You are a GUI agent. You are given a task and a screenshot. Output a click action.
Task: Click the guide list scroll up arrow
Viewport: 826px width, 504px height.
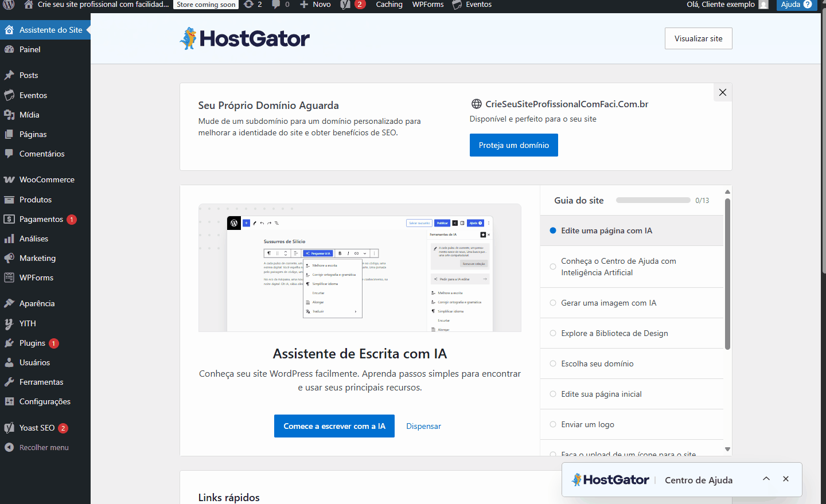click(x=727, y=192)
